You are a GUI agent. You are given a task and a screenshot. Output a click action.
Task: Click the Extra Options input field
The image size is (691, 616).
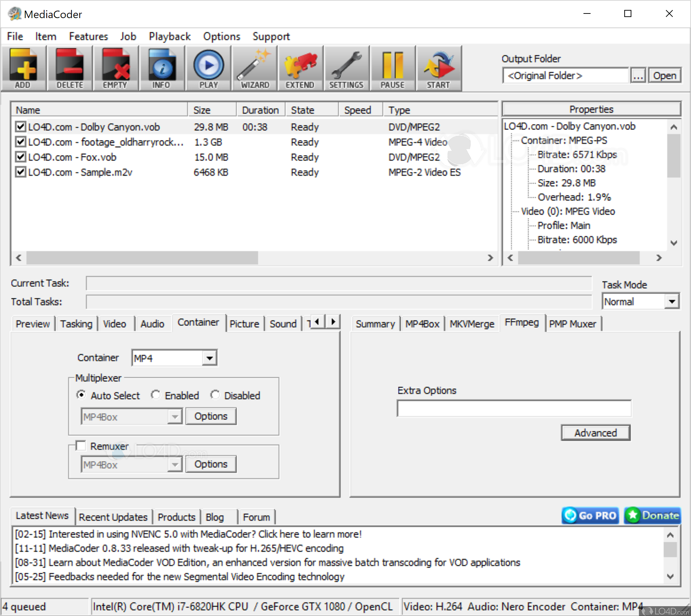(514, 408)
